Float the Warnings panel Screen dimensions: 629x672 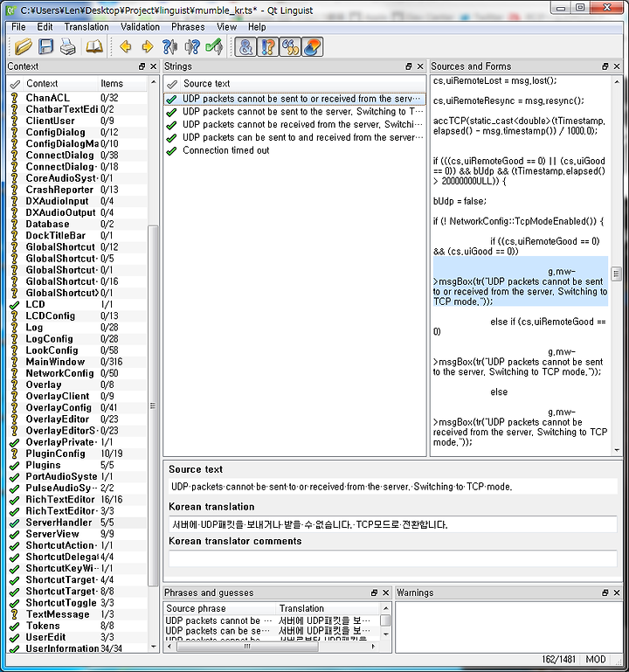pyautogui.click(x=605, y=592)
